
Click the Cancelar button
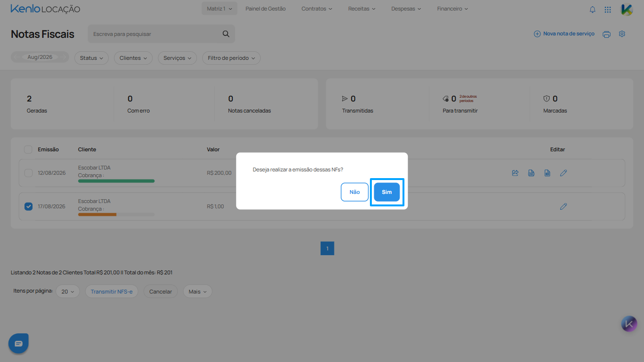click(x=161, y=292)
